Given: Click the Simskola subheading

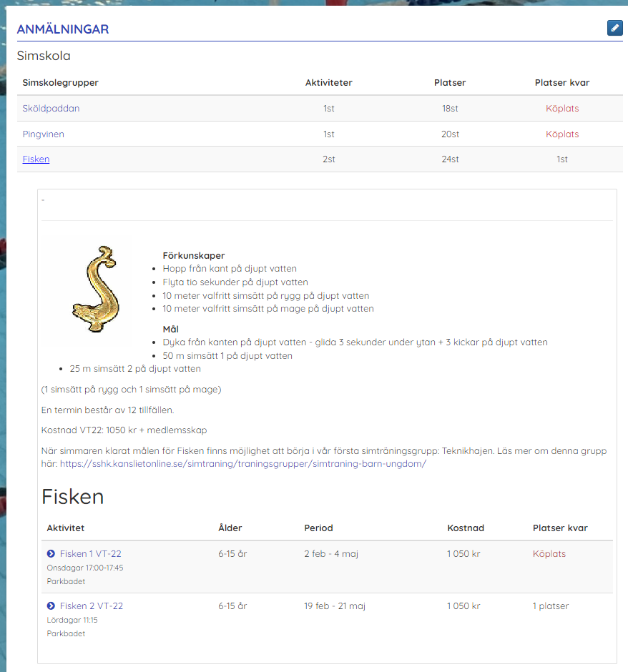Looking at the screenshot, I should pos(44,56).
